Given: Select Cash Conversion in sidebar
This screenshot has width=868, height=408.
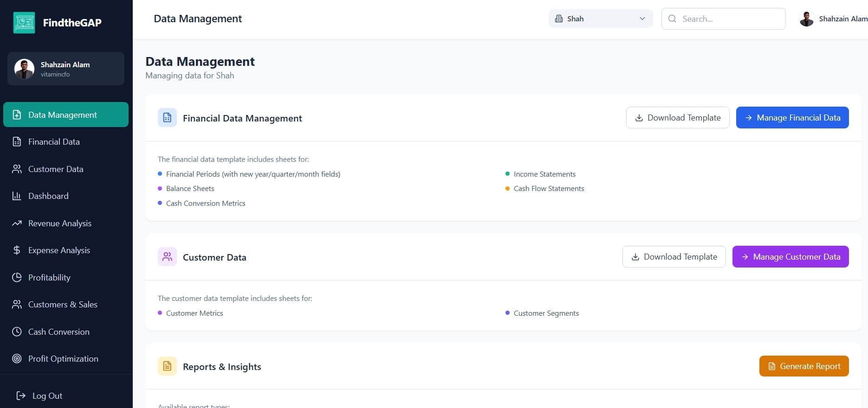Looking at the screenshot, I should click(66, 331).
